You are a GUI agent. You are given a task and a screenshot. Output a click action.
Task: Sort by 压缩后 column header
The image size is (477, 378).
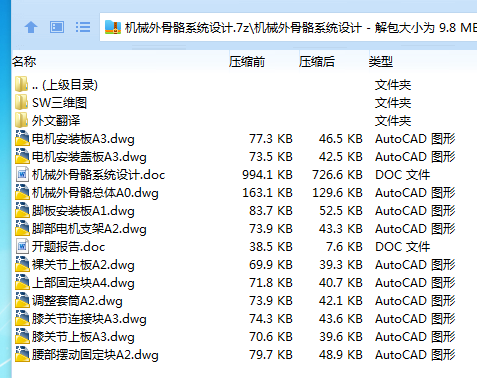[317, 62]
